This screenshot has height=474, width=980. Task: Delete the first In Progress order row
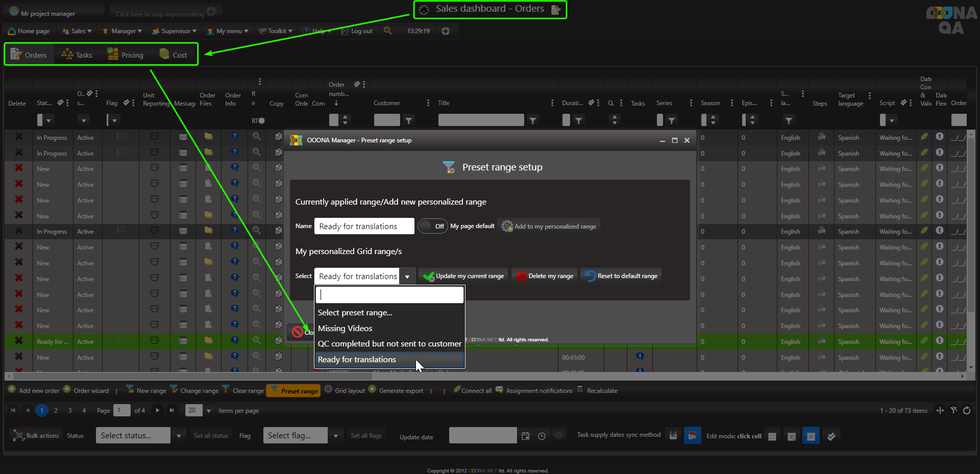19,137
